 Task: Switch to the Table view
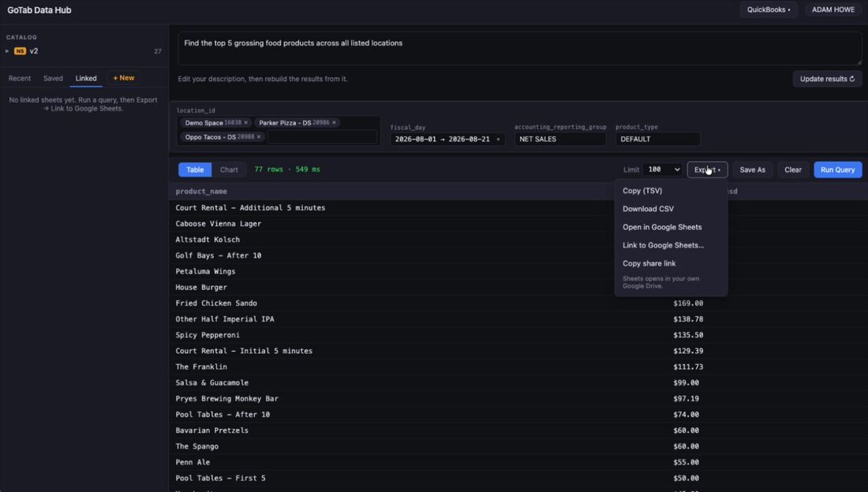coord(195,170)
